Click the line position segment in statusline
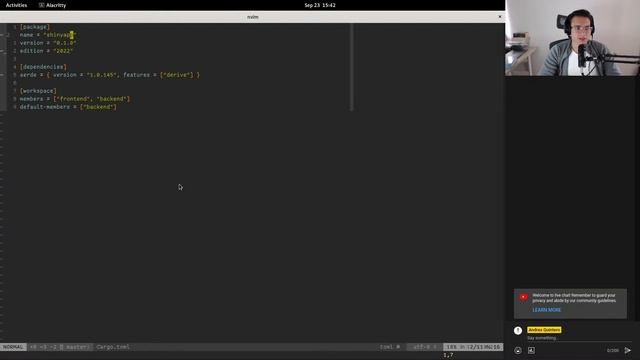 (x=473, y=347)
